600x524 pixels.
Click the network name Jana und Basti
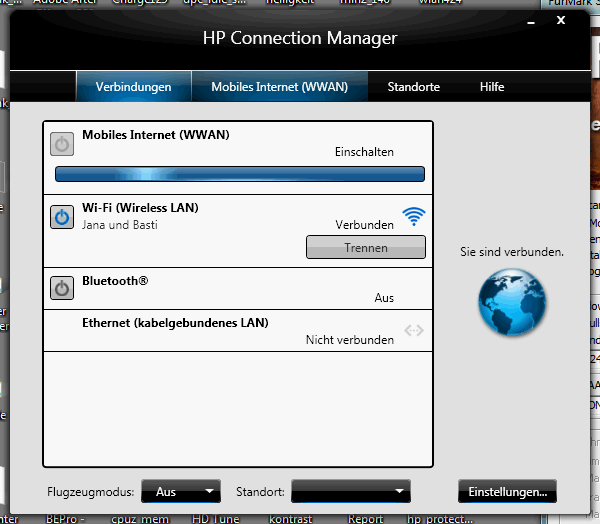[x=120, y=225]
